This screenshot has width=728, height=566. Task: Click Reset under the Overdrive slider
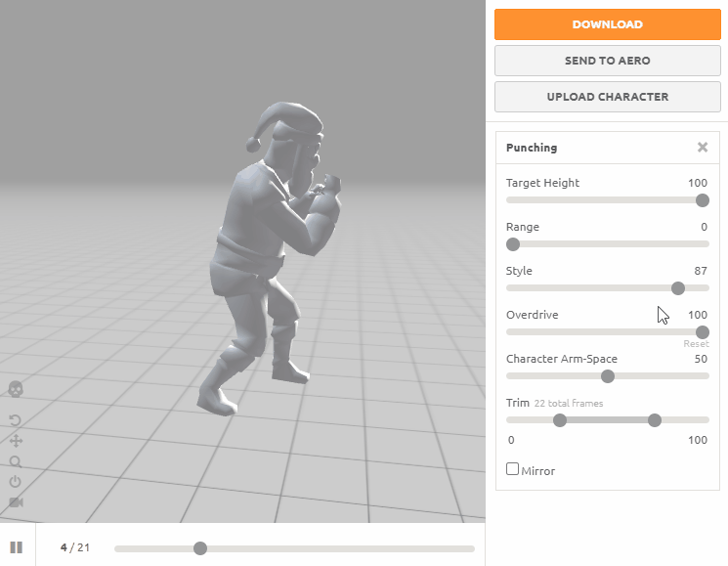point(696,344)
